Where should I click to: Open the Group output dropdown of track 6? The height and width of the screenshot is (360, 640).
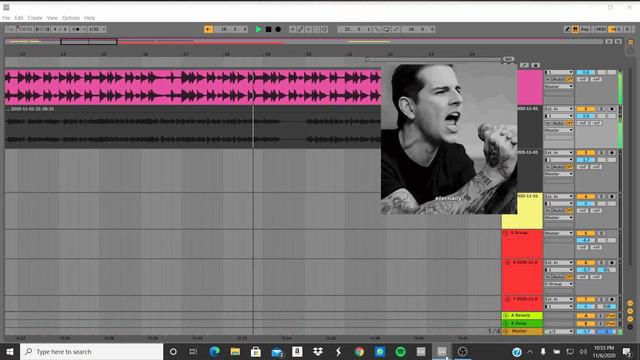559,284
